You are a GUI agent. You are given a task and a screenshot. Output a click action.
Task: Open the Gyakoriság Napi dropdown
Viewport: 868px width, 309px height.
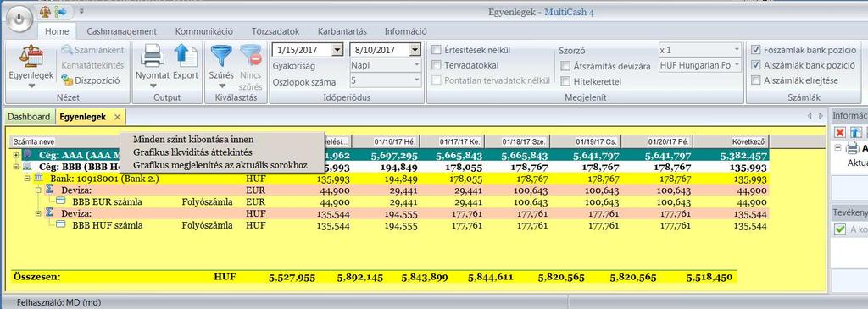pos(416,65)
